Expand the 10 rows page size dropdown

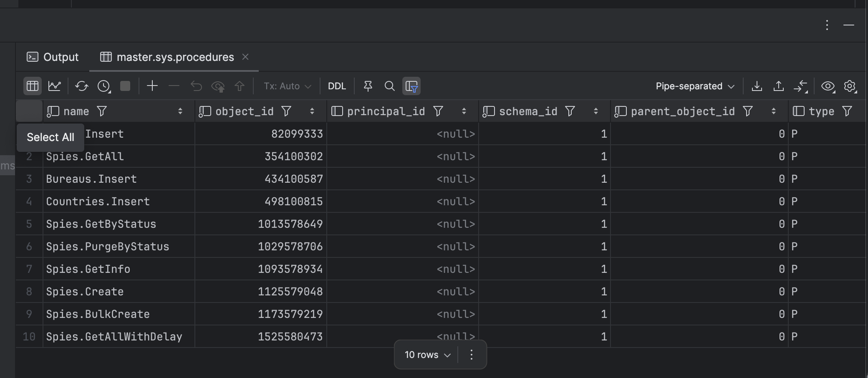(427, 355)
